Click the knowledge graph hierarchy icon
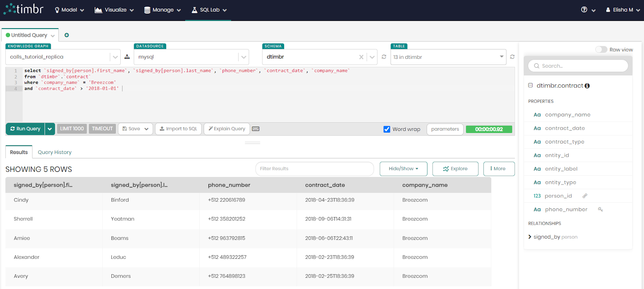Image resolution: width=644 pixels, height=289 pixels. click(127, 57)
